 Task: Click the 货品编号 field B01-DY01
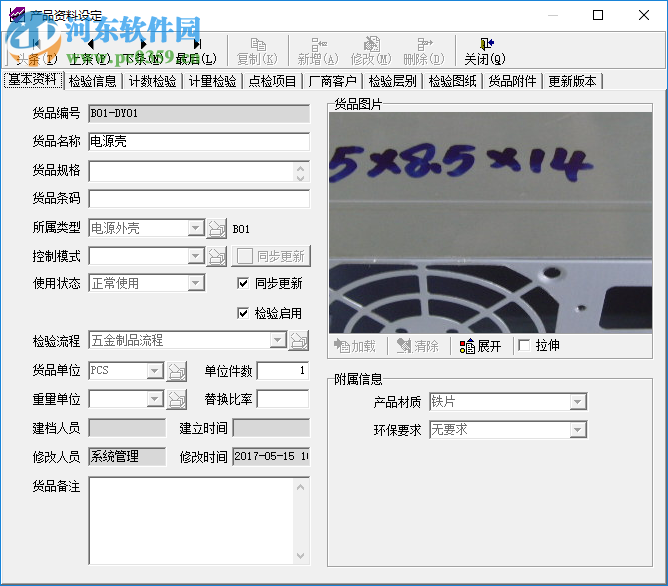[199, 114]
